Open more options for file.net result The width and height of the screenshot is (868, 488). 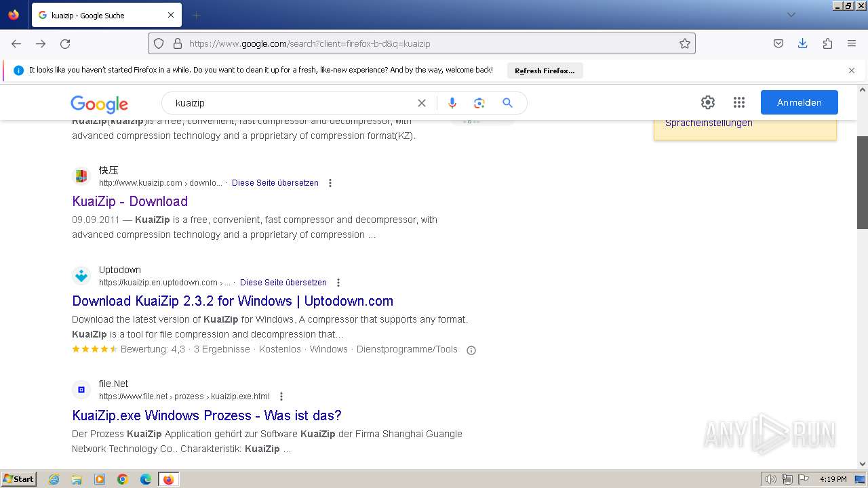click(281, 396)
